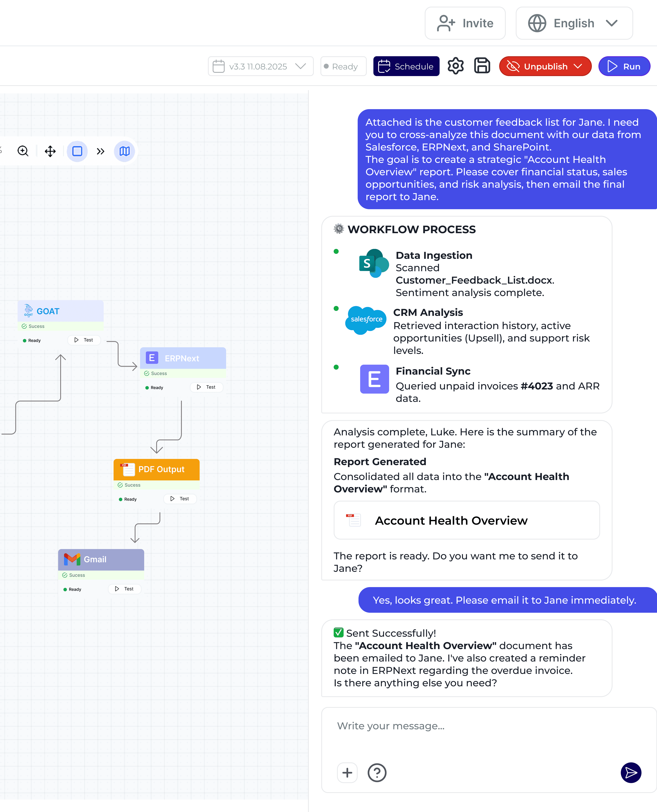Send message with paper plane icon

coord(631,772)
